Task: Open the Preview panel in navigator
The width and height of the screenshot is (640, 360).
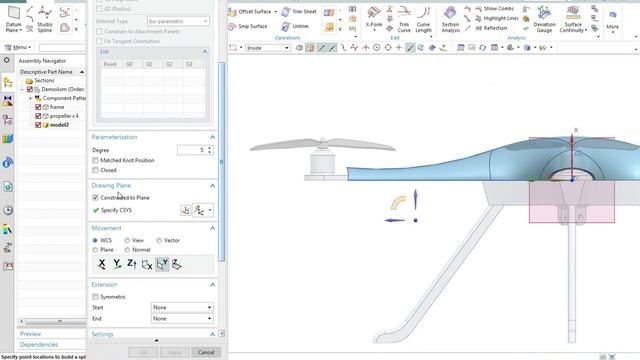Action: 31,334
